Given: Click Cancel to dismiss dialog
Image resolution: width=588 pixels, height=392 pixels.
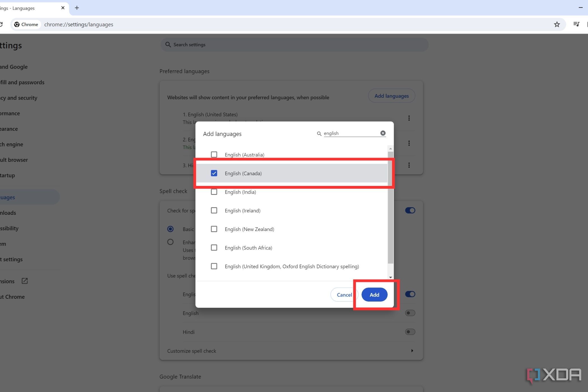Looking at the screenshot, I should (x=344, y=295).
